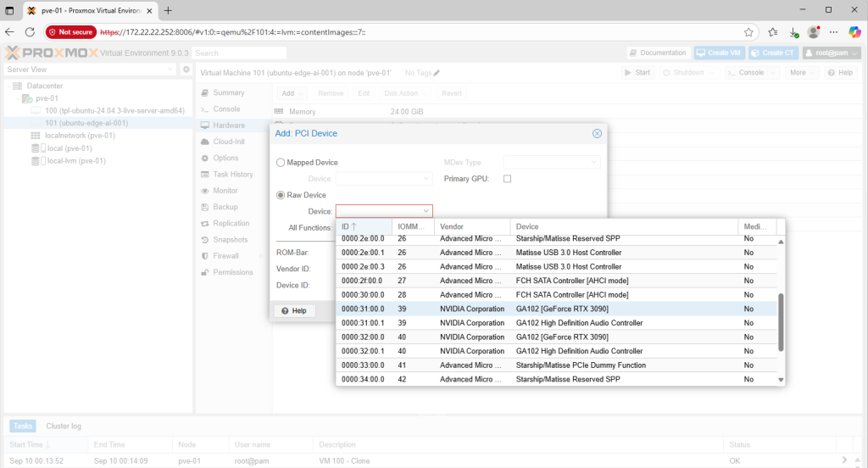
Task: Open Server View settings gear
Action: (x=186, y=70)
